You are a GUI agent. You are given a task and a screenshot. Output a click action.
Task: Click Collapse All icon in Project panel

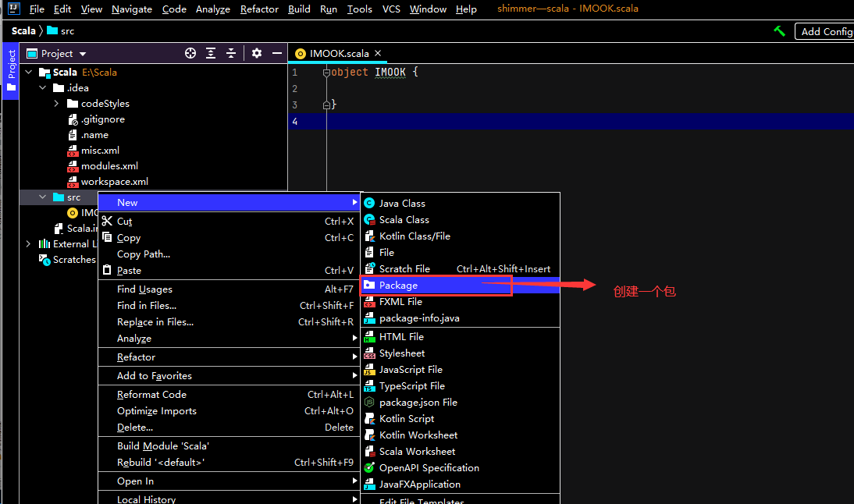coord(231,53)
